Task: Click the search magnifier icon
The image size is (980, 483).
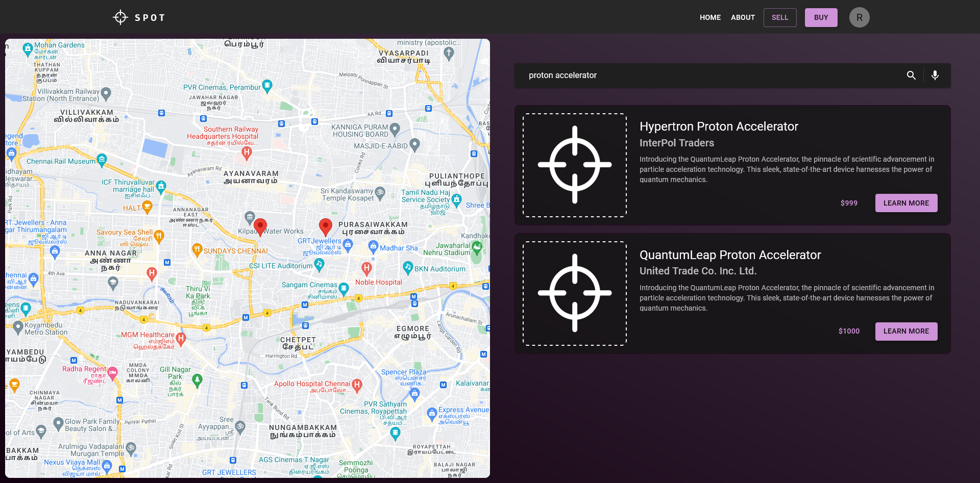Action: (912, 75)
